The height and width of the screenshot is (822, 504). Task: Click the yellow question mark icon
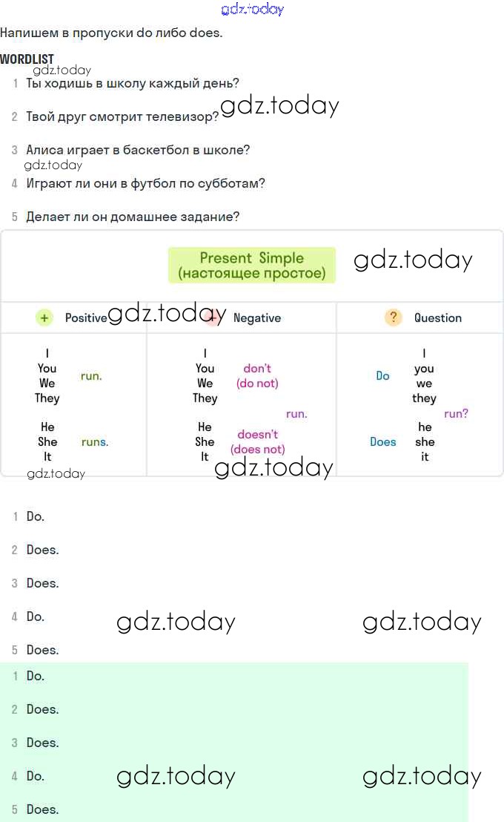[x=393, y=318]
